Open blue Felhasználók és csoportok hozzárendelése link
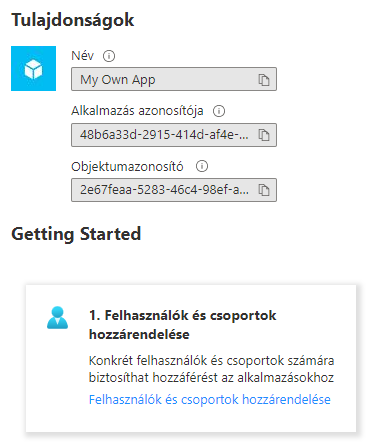The width and height of the screenshot is (371, 445). pyautogui.click(x=210, y=399)
